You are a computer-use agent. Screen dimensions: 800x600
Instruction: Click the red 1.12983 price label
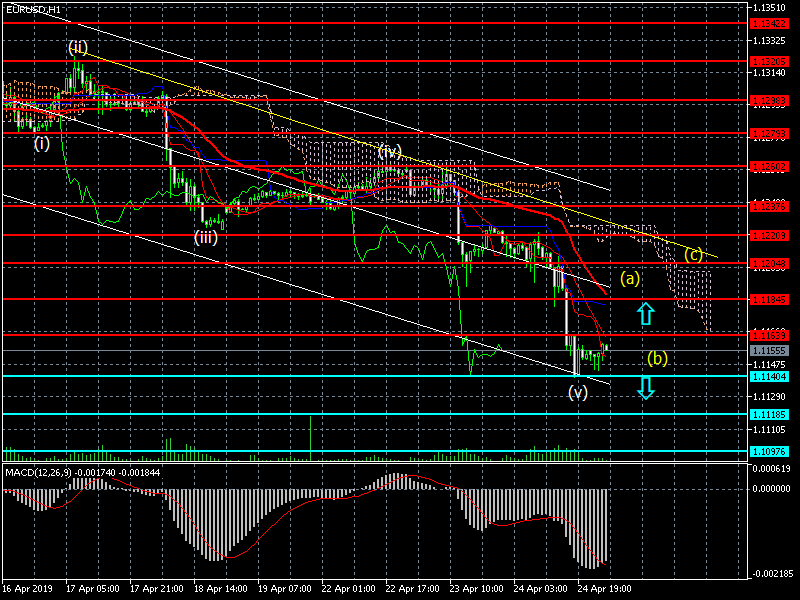pos(769,101)
